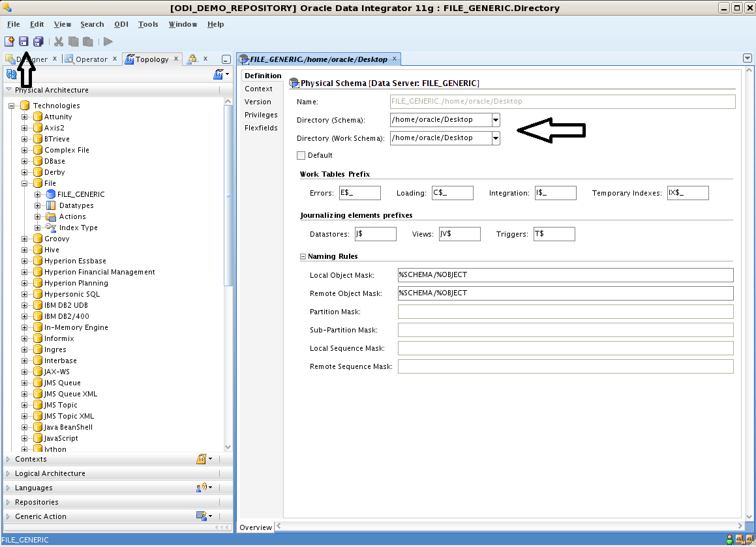Image resolution: width=756 pixels, height=547 pixels.
Task: Select the Hyperion Planning tree item
Action: (76, 283)
